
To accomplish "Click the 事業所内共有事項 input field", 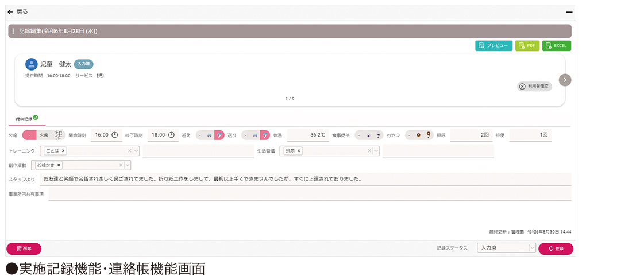I will (310, 194).
